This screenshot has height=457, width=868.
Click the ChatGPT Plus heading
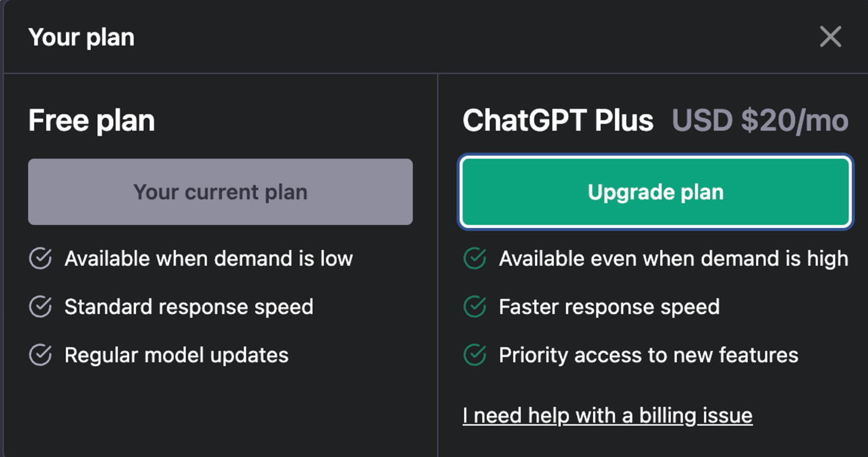558,120
